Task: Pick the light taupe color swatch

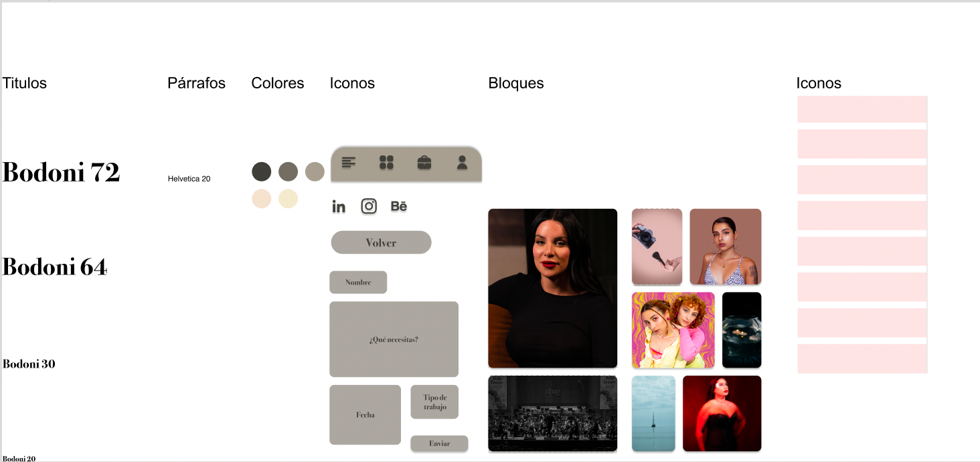Action: point(315,171)
